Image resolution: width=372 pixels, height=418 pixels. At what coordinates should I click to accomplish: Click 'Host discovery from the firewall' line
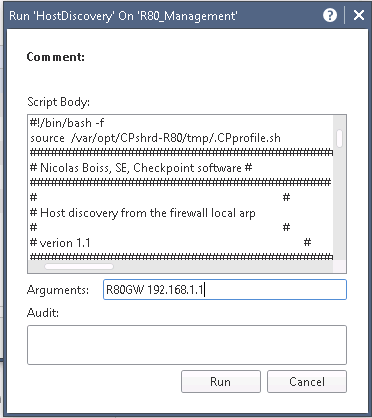[143, 213]
